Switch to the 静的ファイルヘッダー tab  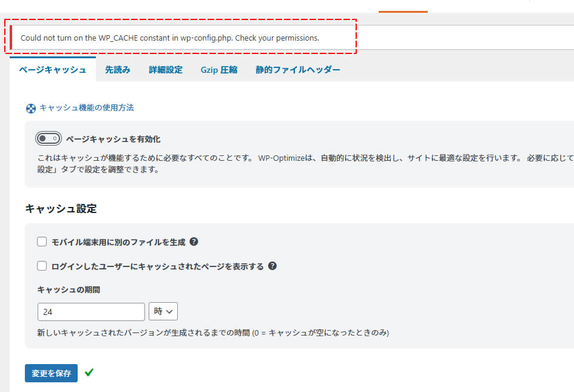click(298, 69)
